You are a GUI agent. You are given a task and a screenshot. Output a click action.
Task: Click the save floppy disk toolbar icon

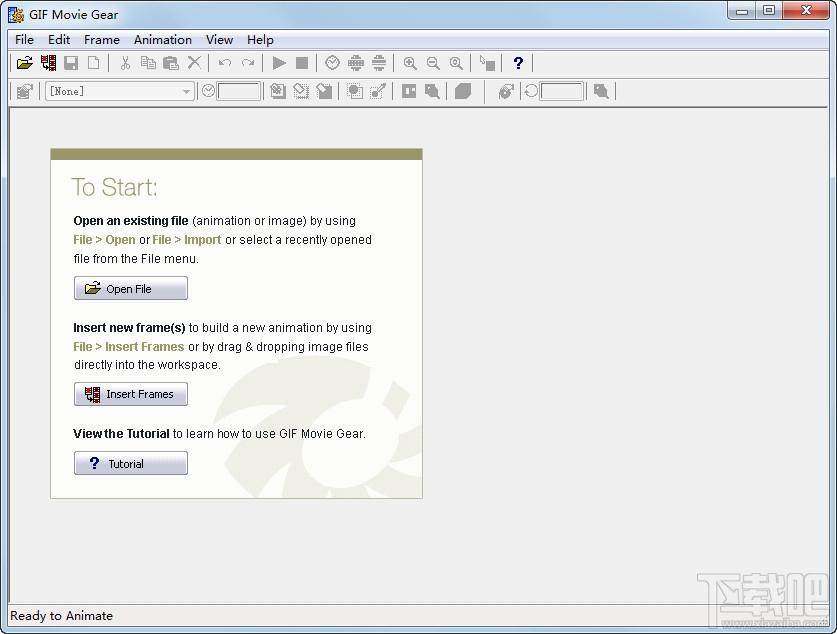71,63
